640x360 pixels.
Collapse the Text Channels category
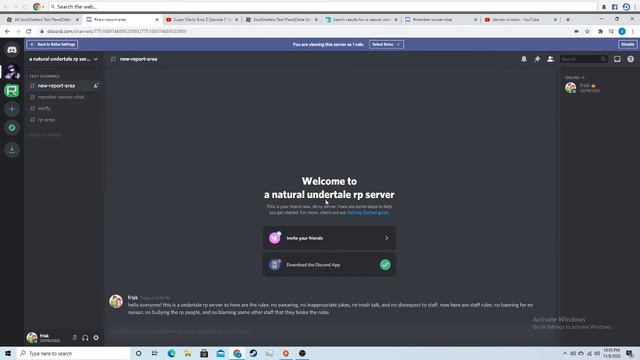tap(44, 76)
